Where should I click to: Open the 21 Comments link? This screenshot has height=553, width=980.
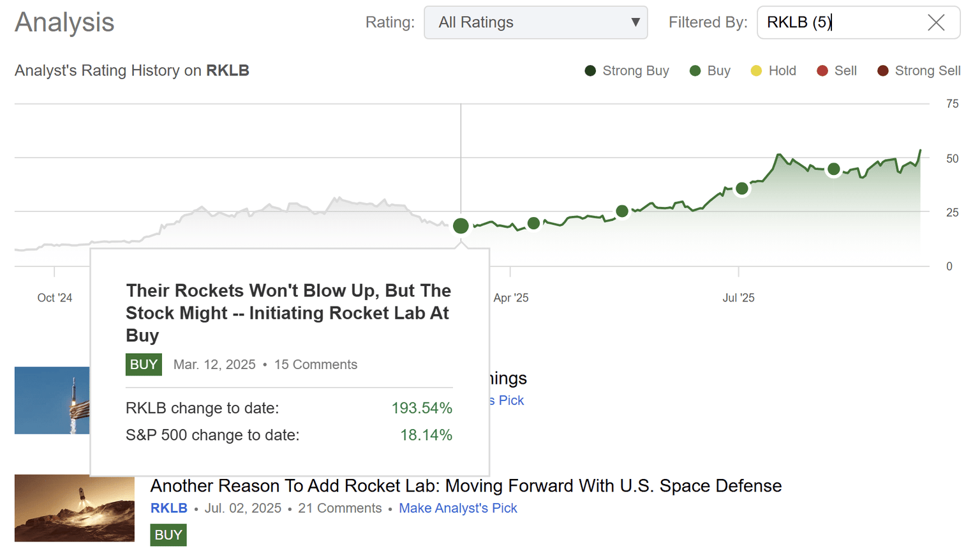click(x=339, y=508)
